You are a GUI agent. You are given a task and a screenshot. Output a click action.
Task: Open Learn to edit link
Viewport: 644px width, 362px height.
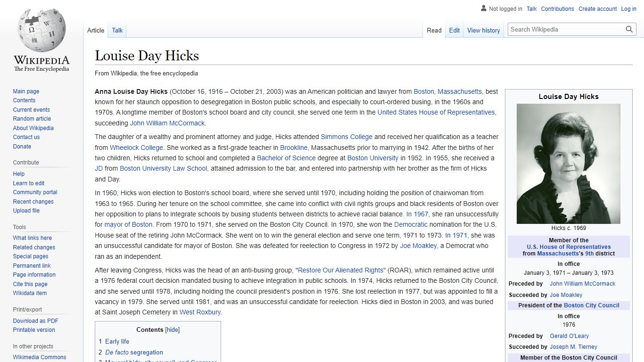click(29, 183)
